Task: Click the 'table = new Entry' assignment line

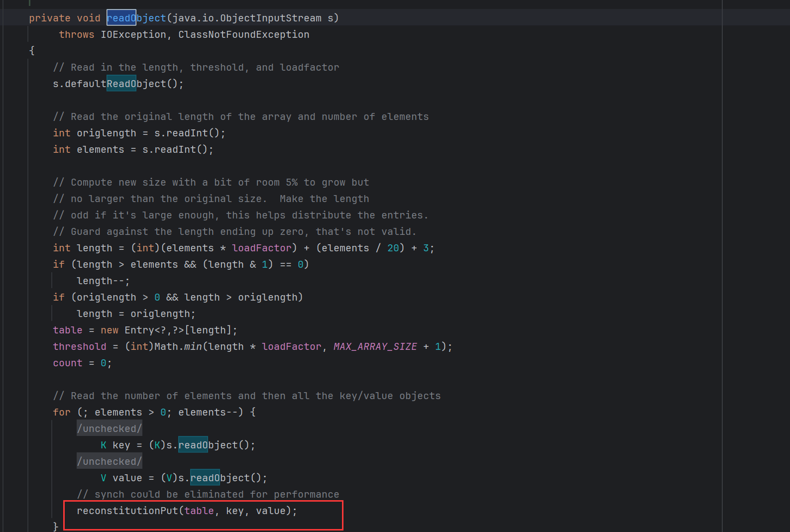Action: pos(145,330)
